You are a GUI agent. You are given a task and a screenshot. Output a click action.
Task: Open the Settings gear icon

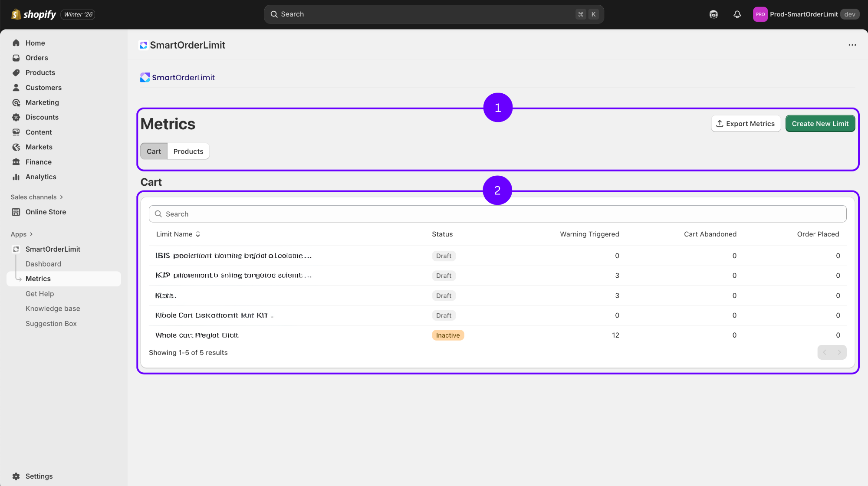pos(16,476)
